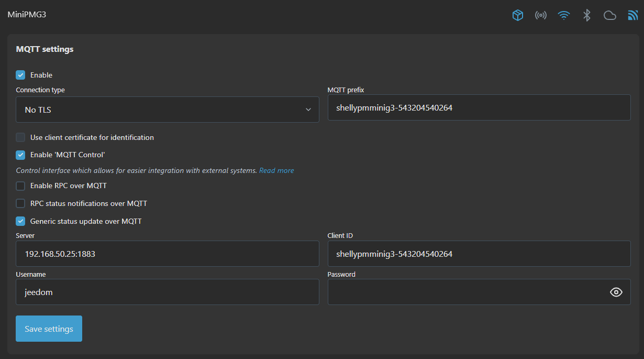Click the MQTT prefix input field
This screenshot has height=359, width=644.
[x=479, y=107]
